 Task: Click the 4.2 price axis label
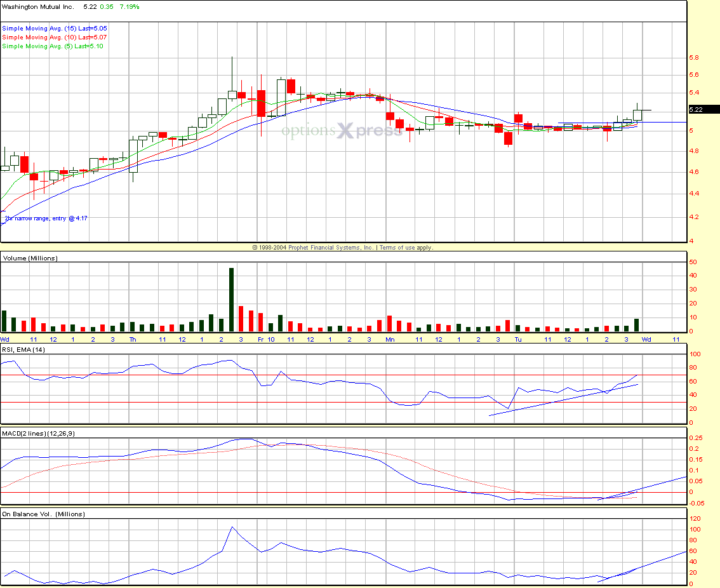pyautogui.click(x=694, y=217)
